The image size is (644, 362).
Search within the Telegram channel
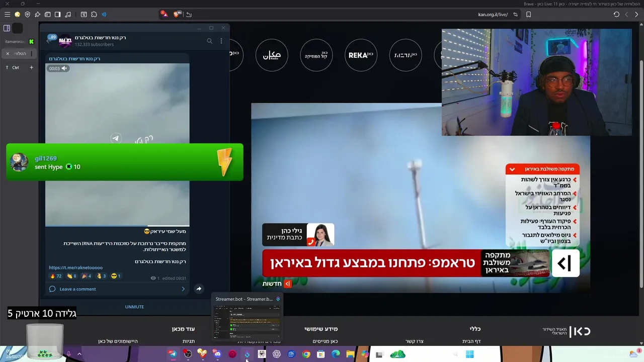click(x=210, y=41)
